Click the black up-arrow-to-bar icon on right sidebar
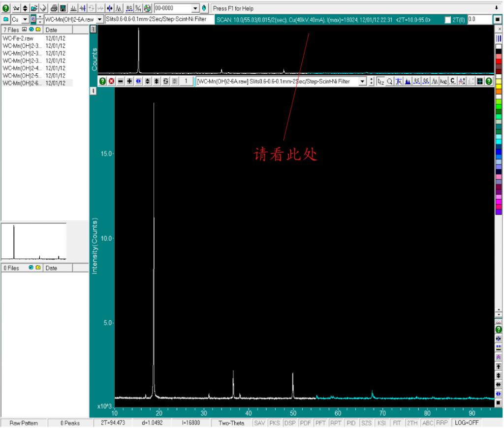The height and width of the screenshot is (428, 504). [x=499, y=367]
